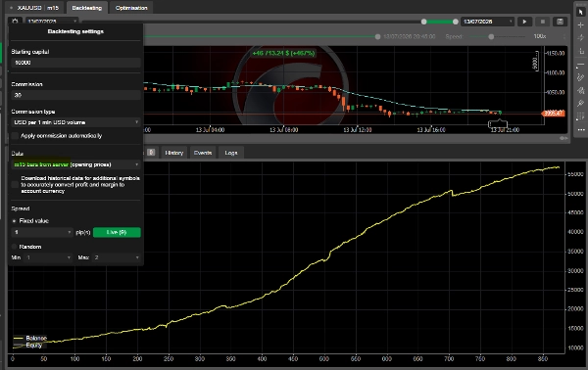Screen dimensions: 588x370
Task: Click the backtest progress slider knob
Action: point(377,36)
